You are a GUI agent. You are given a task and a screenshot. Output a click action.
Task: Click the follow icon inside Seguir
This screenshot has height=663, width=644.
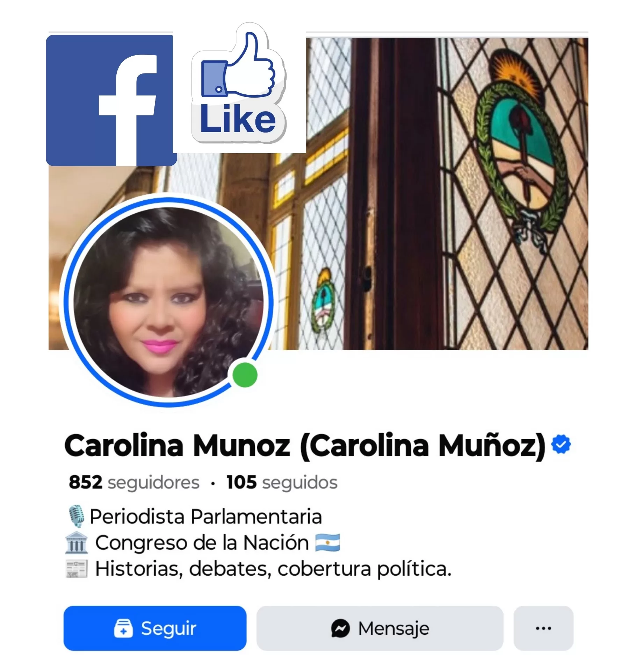click(x=123, y=628)
